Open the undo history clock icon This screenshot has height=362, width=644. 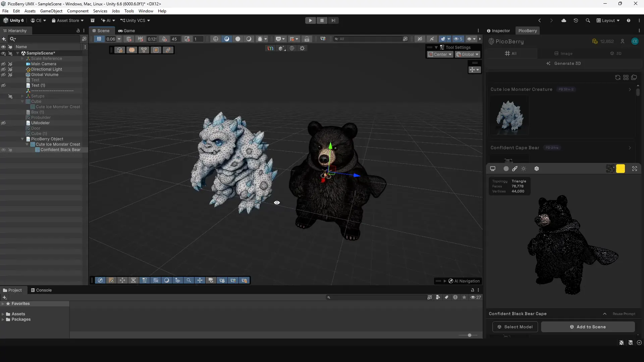click(x=576, y=20)
